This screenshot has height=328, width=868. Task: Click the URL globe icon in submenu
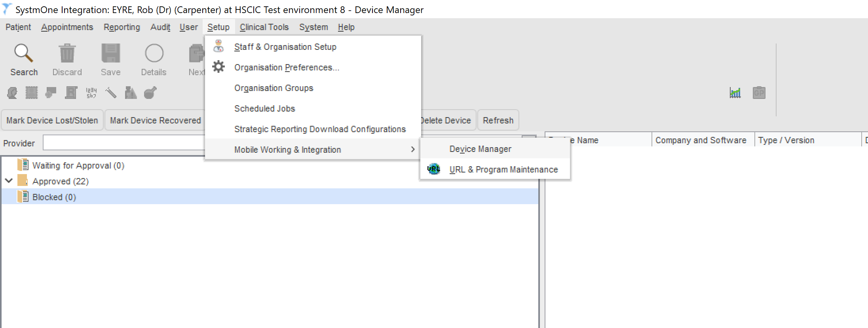[x=434, y=169]
